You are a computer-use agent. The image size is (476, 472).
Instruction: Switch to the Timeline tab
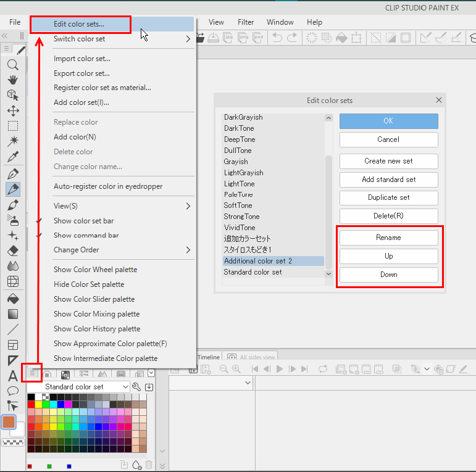[x=209, y=357]
